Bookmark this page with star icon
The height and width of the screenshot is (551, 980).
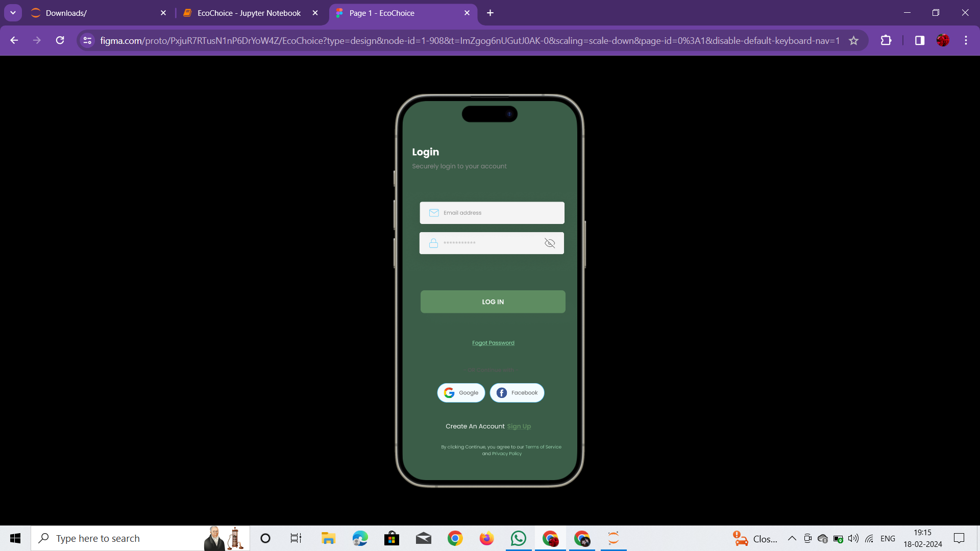click(853, 41)
